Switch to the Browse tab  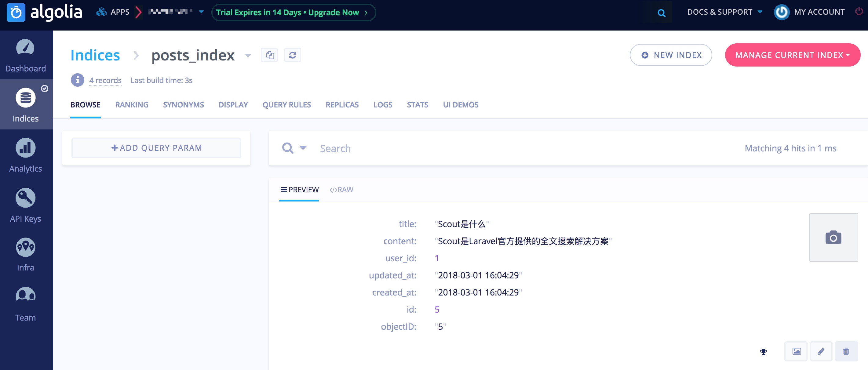tap(85, 105)
